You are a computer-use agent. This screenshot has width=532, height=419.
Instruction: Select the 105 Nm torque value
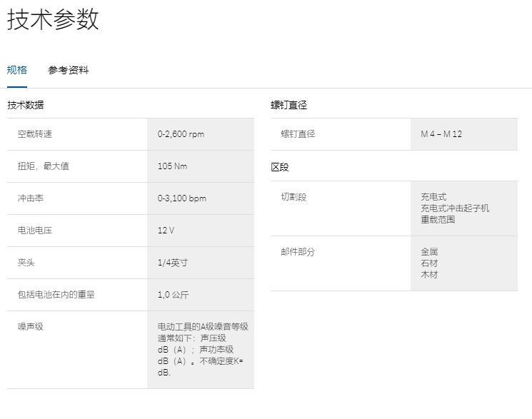pos(172,166)
